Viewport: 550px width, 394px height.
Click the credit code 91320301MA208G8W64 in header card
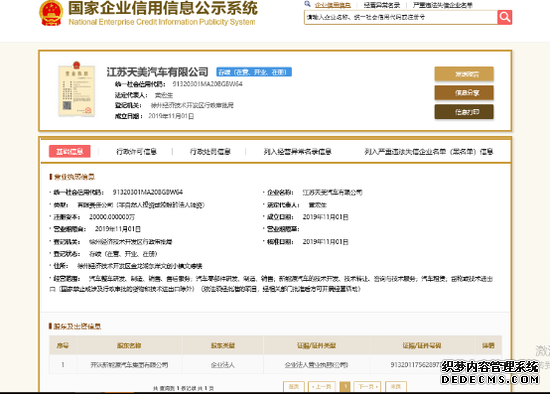pos(207,84)
